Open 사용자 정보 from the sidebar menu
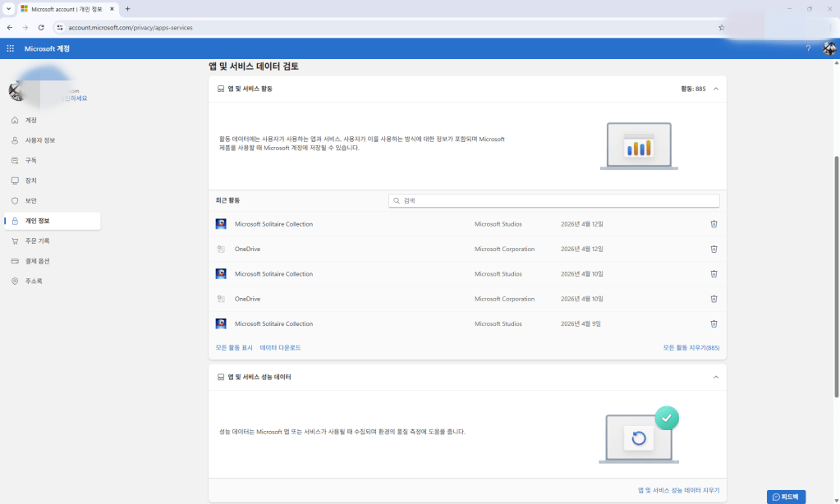The height and width of the screenshot is (504, 840). (x=39, y=140)
